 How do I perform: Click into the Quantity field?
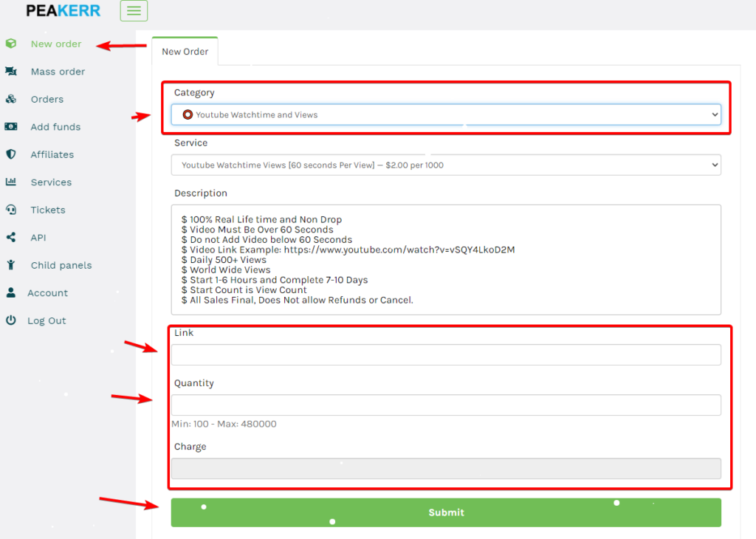coord(446,405)
